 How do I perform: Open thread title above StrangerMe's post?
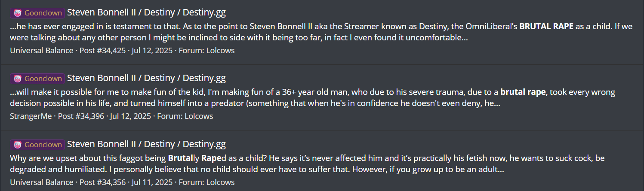(146, 78)
